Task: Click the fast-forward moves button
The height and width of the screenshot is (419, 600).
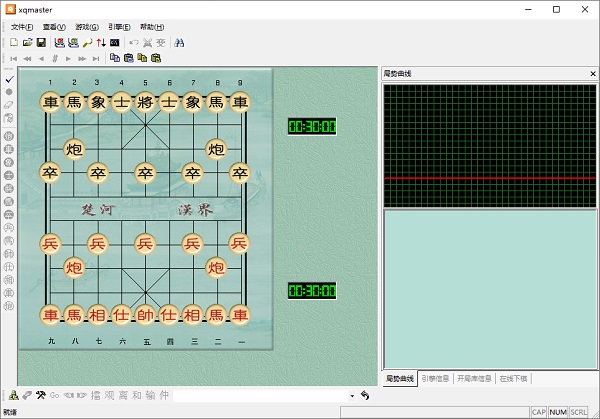Action: pos(82,59)
